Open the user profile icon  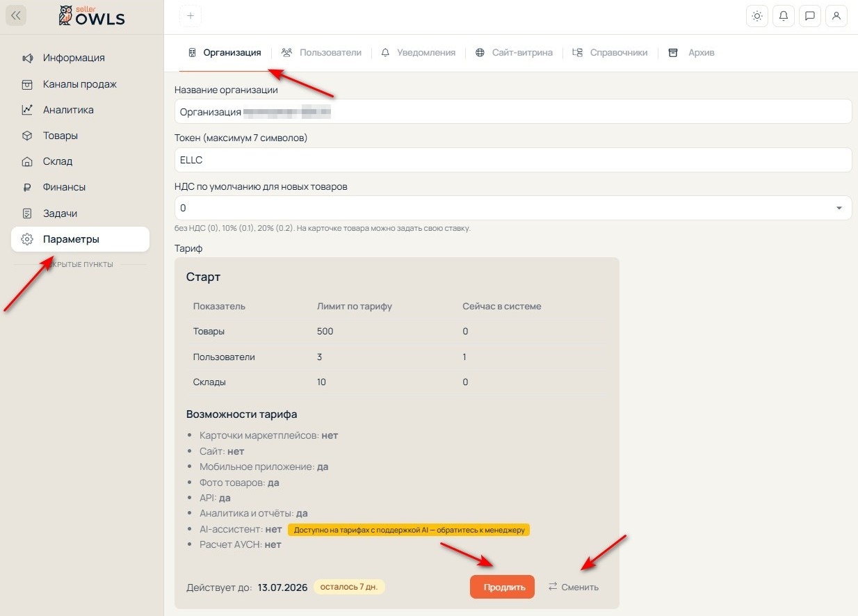[836, 16]
